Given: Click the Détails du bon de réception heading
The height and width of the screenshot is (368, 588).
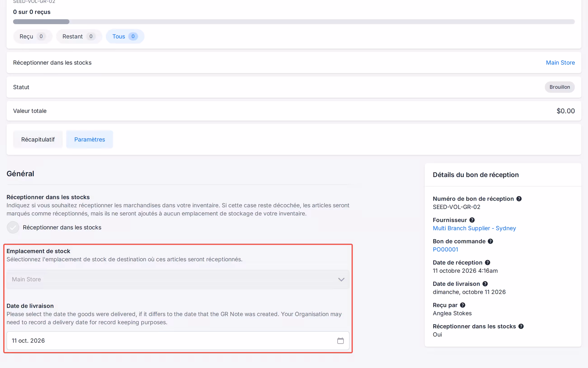Looking at the screenshot, I should coord(476,175).
